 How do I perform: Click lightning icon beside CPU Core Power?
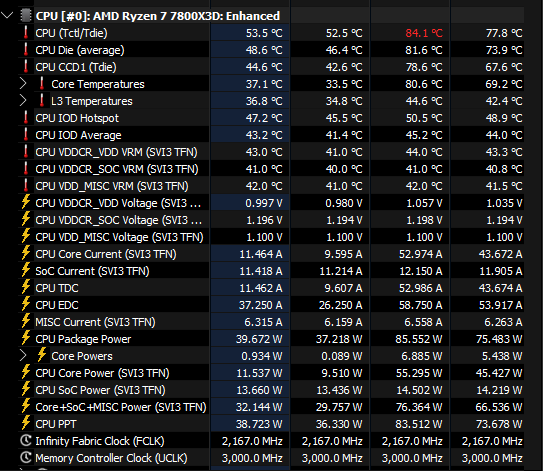[26, 372]
